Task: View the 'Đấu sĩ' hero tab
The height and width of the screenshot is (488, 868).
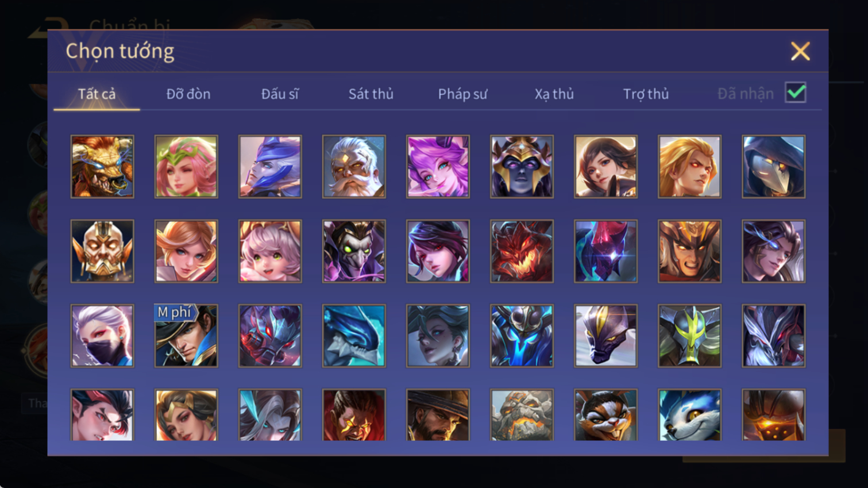Action: coord(280,94)
